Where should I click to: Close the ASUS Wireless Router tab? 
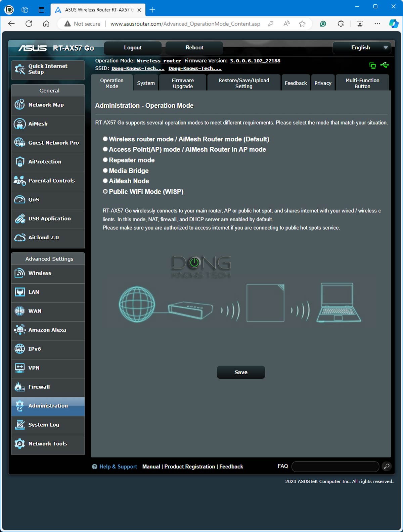pos(139,10)
